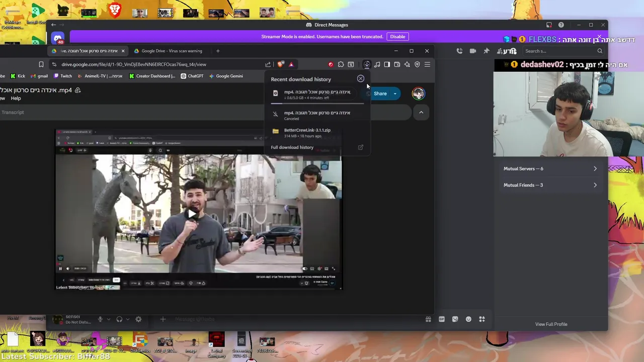Viewport: 644px width, 362px height.
Task: Open microphone input options dropdown arrow
Action: click(x=108, y=319)
